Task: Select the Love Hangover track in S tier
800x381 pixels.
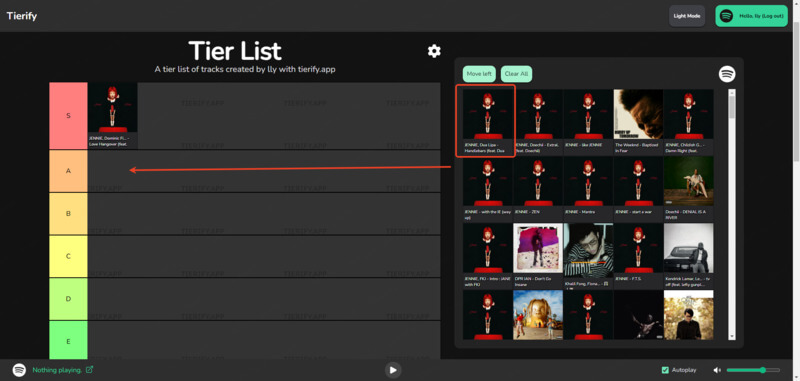Action: tap(113, 116)
